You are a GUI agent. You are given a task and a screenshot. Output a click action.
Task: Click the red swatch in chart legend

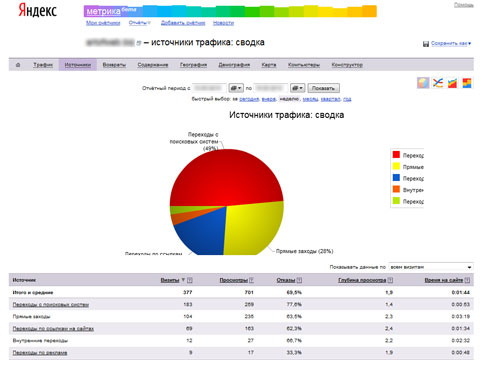[396, 155]
